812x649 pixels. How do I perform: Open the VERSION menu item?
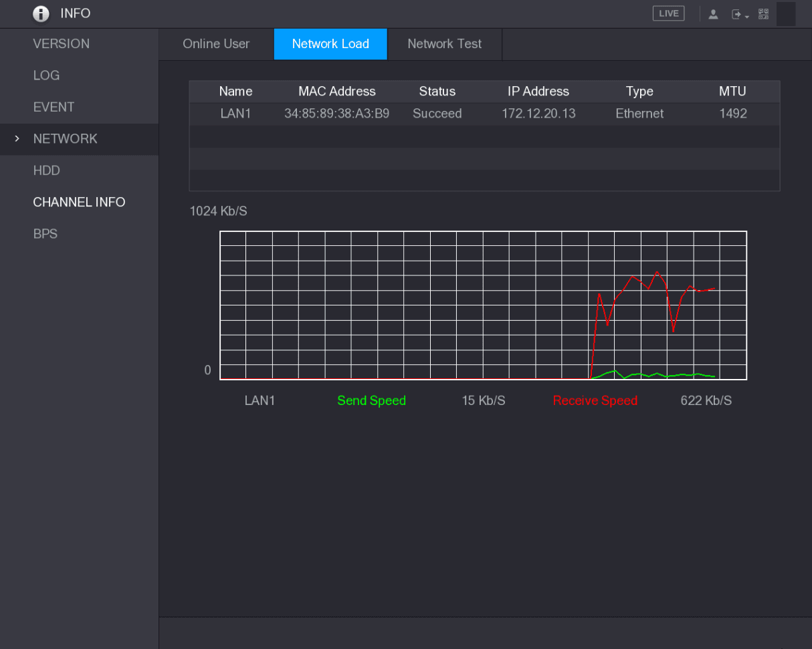tap(62, 43)
